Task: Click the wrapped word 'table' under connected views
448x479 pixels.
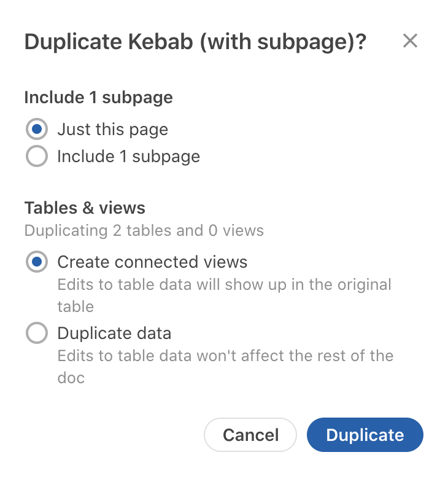Action: point(75,306)
